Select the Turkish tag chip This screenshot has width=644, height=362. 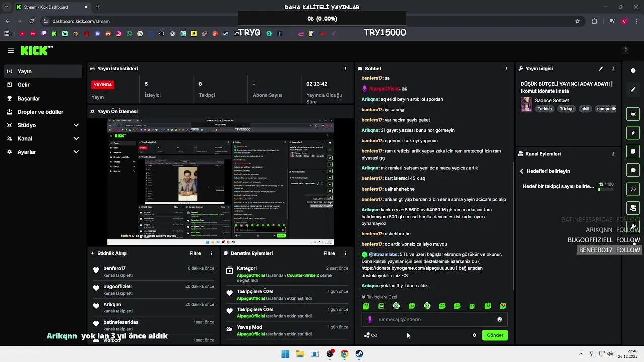(544, 109)
